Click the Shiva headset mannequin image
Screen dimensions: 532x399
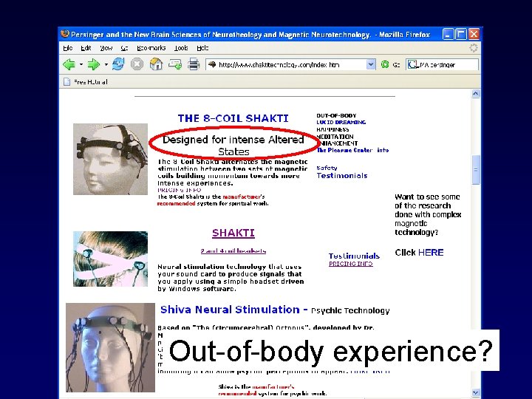110,347
